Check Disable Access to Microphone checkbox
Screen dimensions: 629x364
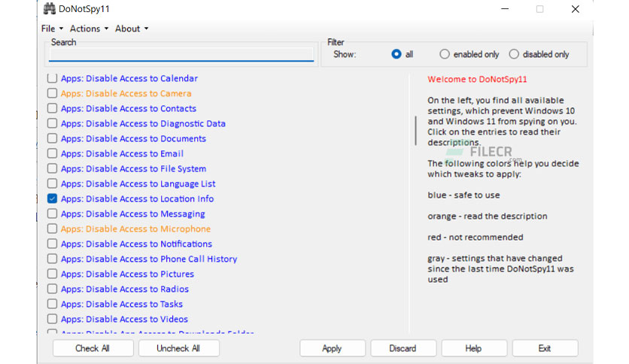(52, 229)
